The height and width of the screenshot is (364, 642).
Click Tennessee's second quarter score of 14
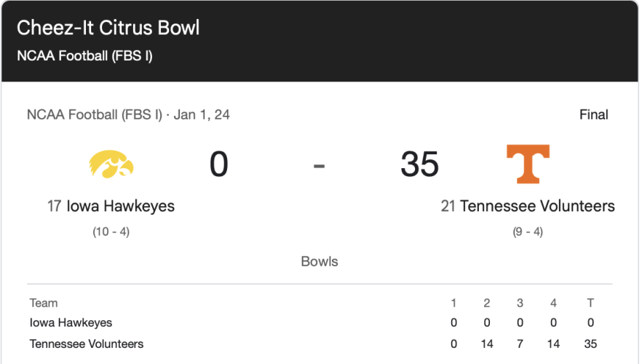pos(487,344)
